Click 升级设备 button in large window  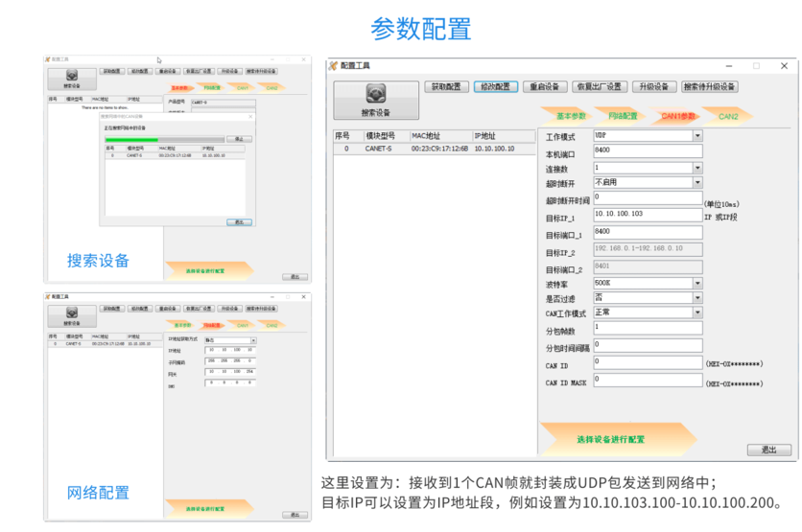654,87
